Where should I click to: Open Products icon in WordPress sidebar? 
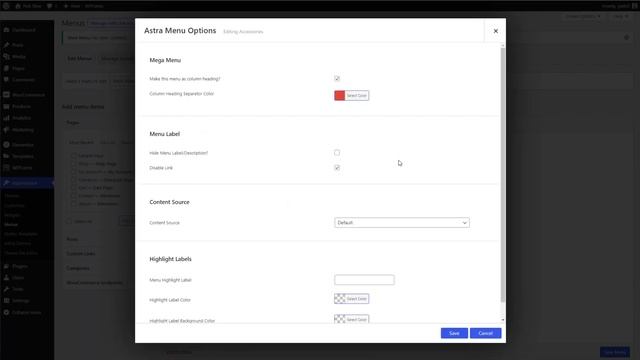[x=7, y=106]
